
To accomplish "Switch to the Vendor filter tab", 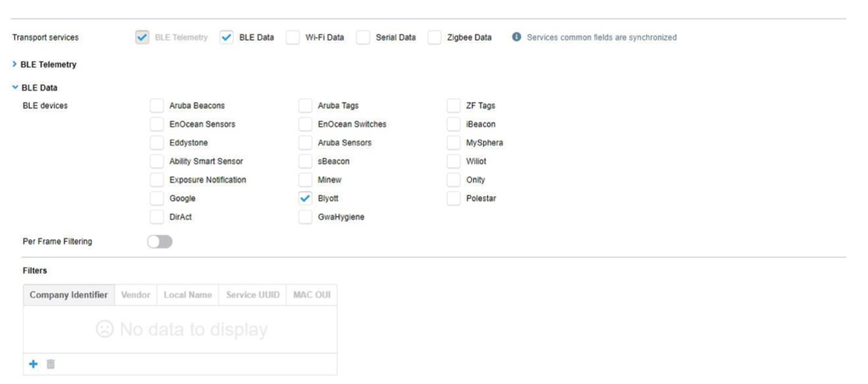I will [x=135, y=294].
